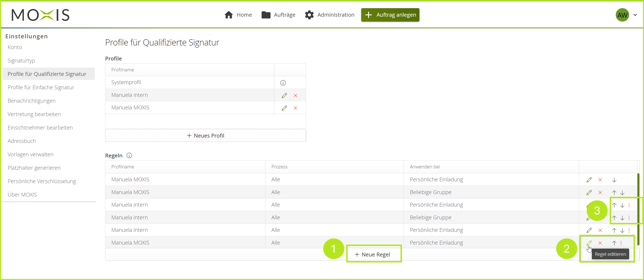The image size is (644, 280).
Task: Click the Auftrag anlegen button
Action: click(x=390, y=15)
